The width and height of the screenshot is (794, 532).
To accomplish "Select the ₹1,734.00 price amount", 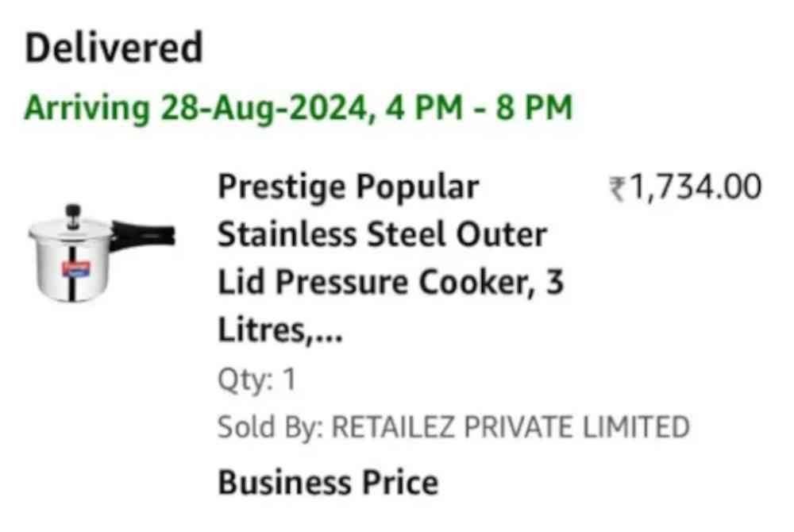I will pyautogui.click(x=692, y=189).
